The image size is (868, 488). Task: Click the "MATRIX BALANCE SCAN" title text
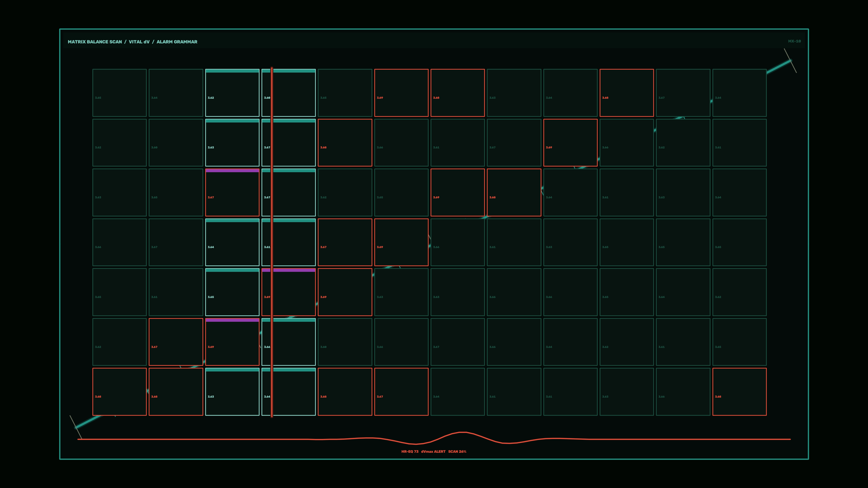pyautogui.click(x=95, y=42)
